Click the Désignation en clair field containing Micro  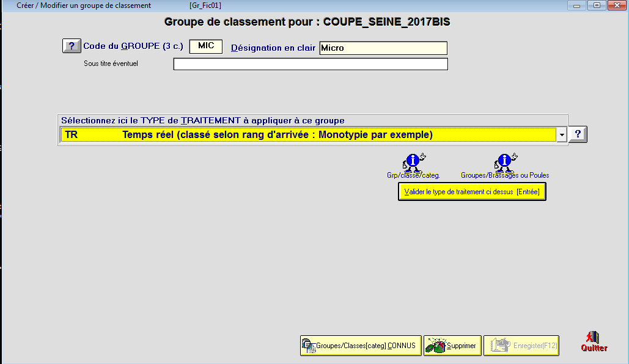pos(383,48)
